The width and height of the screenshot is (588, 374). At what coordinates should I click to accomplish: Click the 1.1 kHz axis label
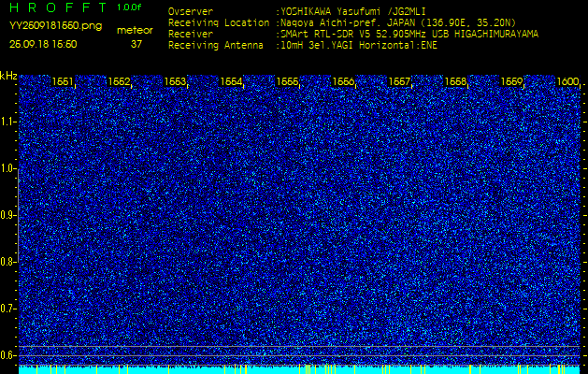pyautogui.click(x=7, y=122)
